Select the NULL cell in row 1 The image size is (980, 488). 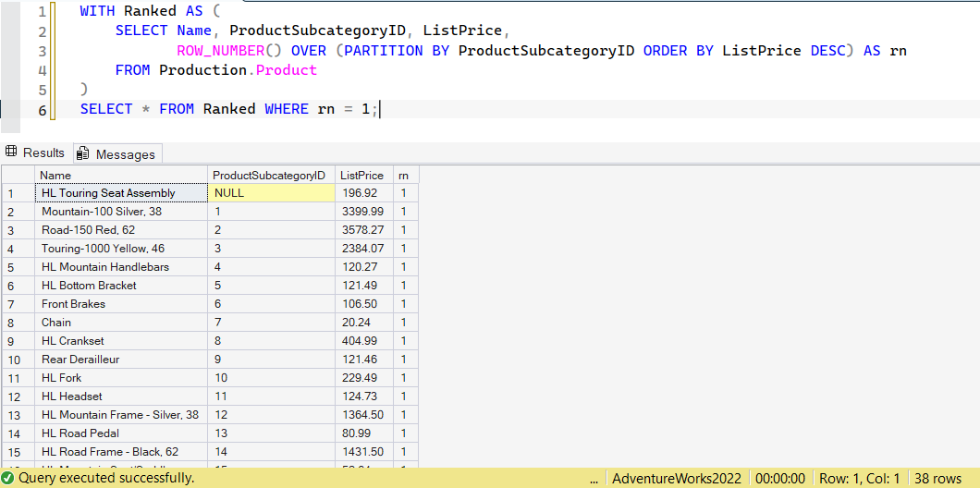pyautogui.click(x=271, y=193)
